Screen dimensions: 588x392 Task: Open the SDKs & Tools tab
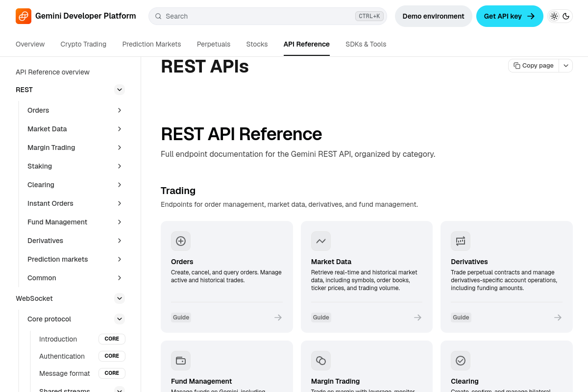(x=366, y=44)
